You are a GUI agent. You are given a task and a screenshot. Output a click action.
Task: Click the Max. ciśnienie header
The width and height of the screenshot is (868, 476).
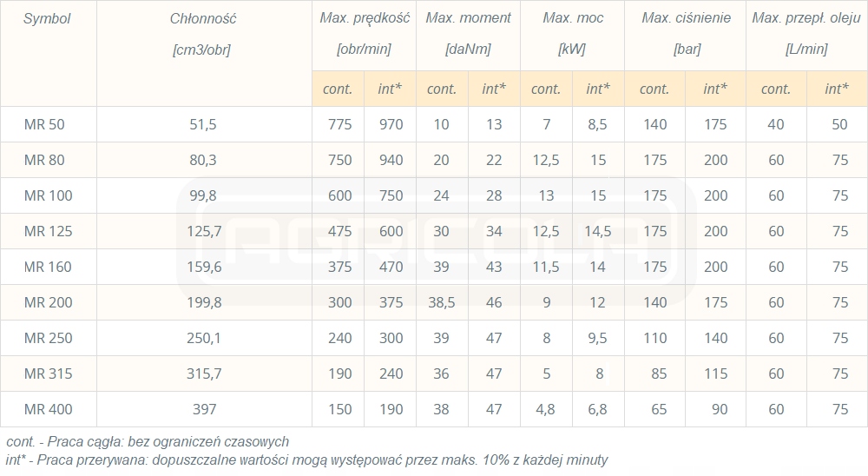click(686, 18)
